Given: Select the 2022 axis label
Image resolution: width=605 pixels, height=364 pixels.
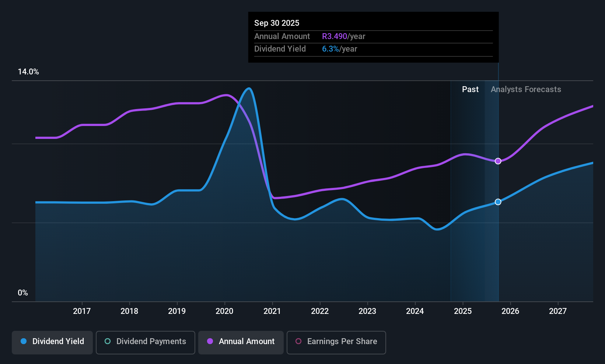Looking at the screenshot, I should (320, 311).
